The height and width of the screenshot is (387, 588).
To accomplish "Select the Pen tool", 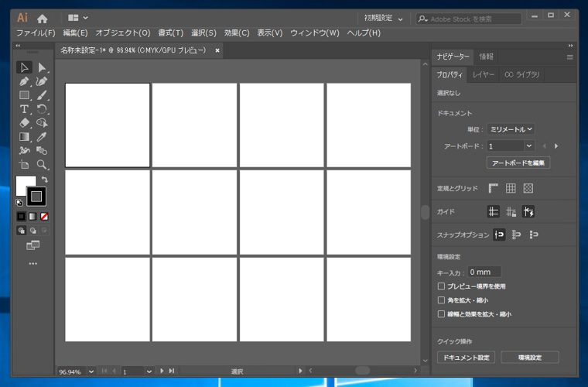I will (x=25, y=81).
